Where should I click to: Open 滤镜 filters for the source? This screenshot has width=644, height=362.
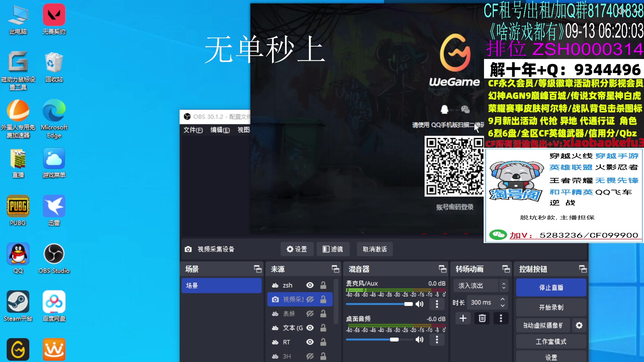(x=333, y=249)
